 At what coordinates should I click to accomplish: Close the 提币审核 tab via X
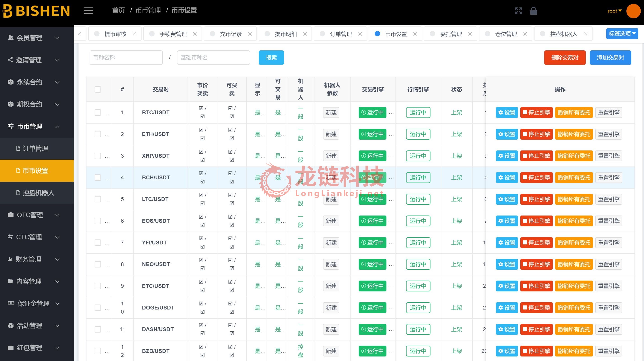(x=135, y=34)
